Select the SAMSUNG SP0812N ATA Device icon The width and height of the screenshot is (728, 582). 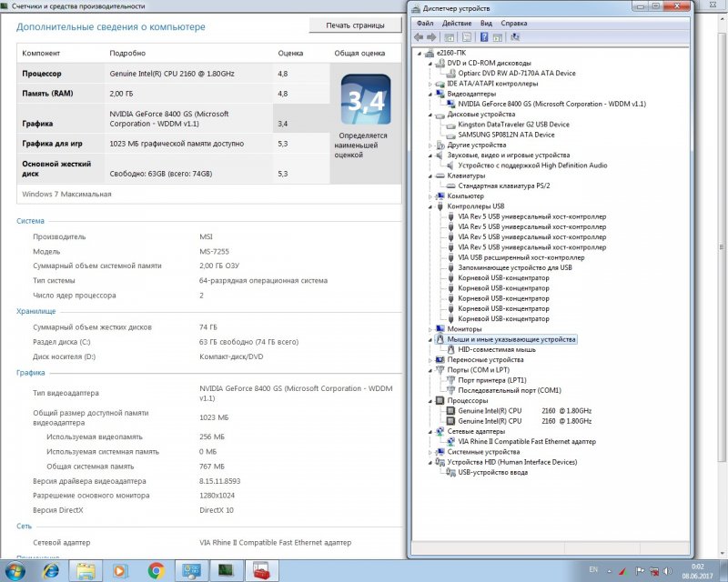coord(450,134)
